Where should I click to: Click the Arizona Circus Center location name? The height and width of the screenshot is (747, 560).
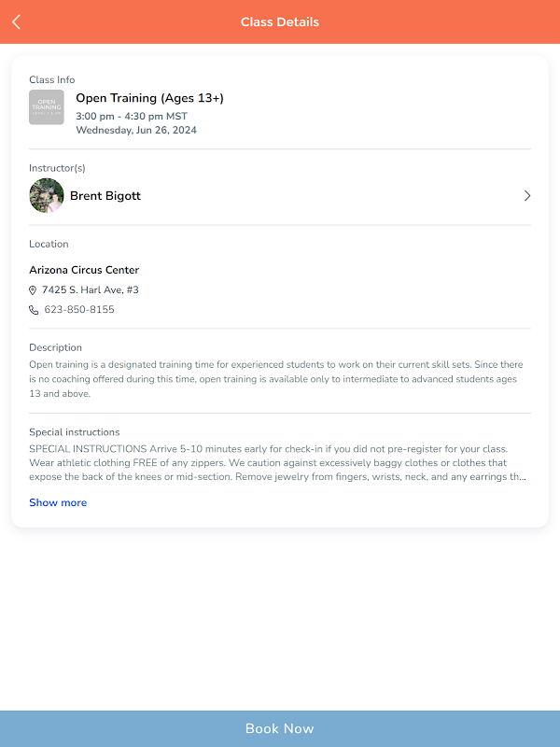tap(84, 270)
